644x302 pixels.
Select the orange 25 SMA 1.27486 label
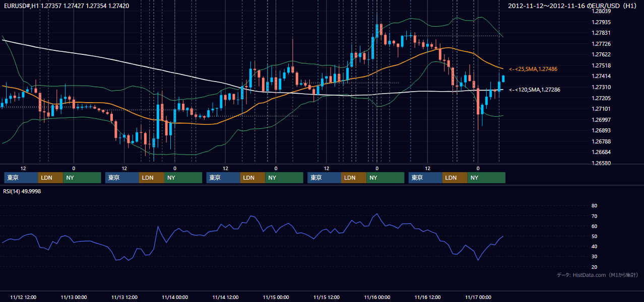pos(533,69)
